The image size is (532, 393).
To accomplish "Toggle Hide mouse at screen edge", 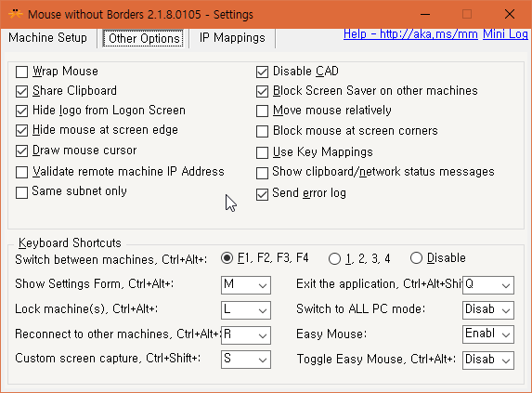I will (21, 131).
